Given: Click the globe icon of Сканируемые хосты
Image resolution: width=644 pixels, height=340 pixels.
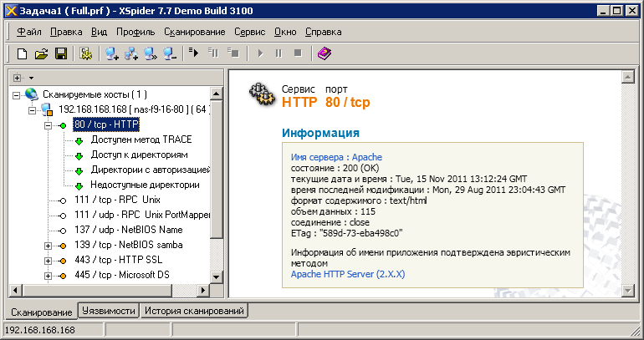Looking at the screenshot, I should coord(32,94).
